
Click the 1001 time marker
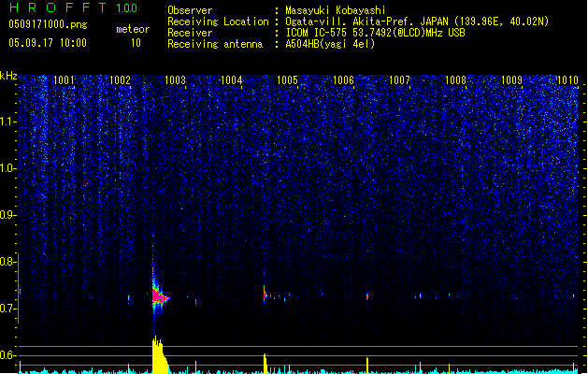tap(64, 80)
